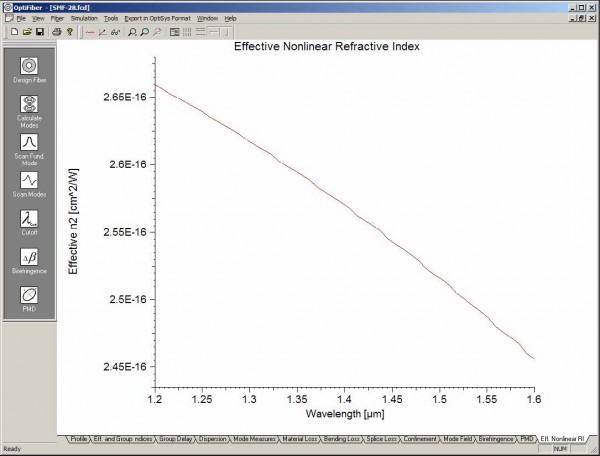
Task: Switch to the Bending Loss tab
Action: [x=341, y=439]
